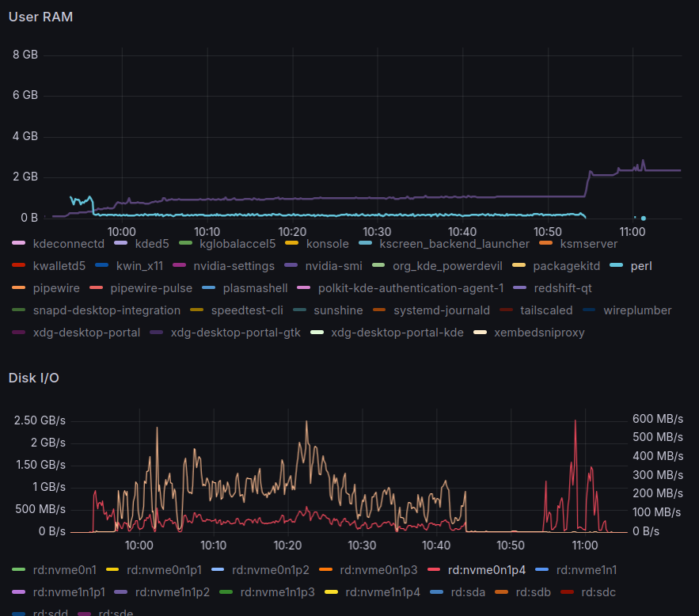
Task: Click the rd:nvme0n1 green color marker
Action: 20,568
